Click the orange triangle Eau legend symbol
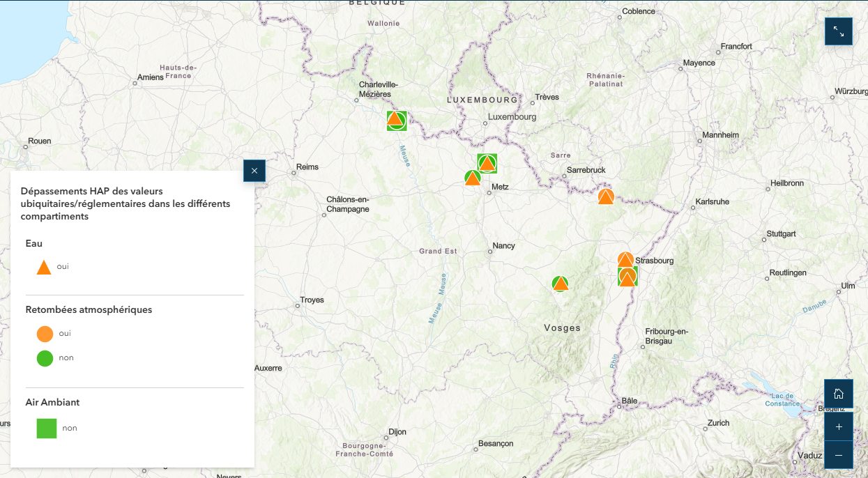Screen dimensions: 868x478 [44, 267]
